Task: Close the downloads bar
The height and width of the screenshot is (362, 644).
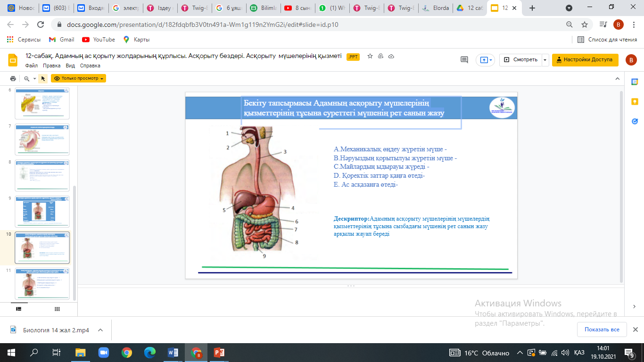Action: [x=635, y=329]
